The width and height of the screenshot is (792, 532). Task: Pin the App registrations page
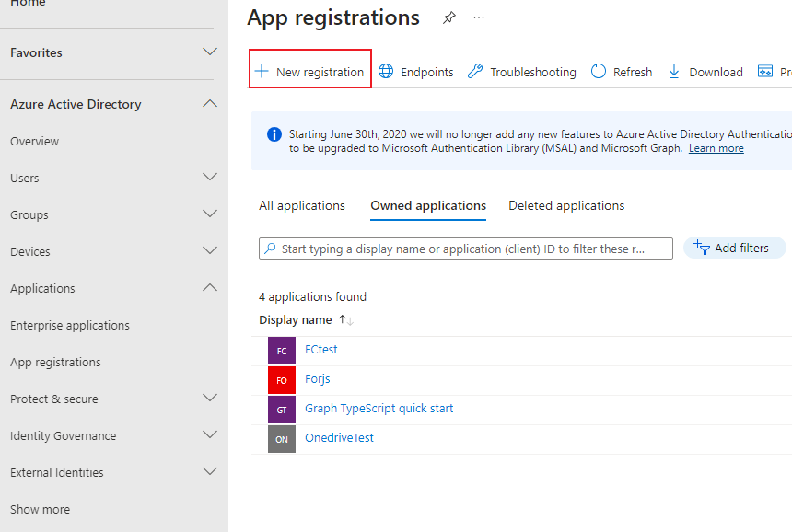point(449,18)
